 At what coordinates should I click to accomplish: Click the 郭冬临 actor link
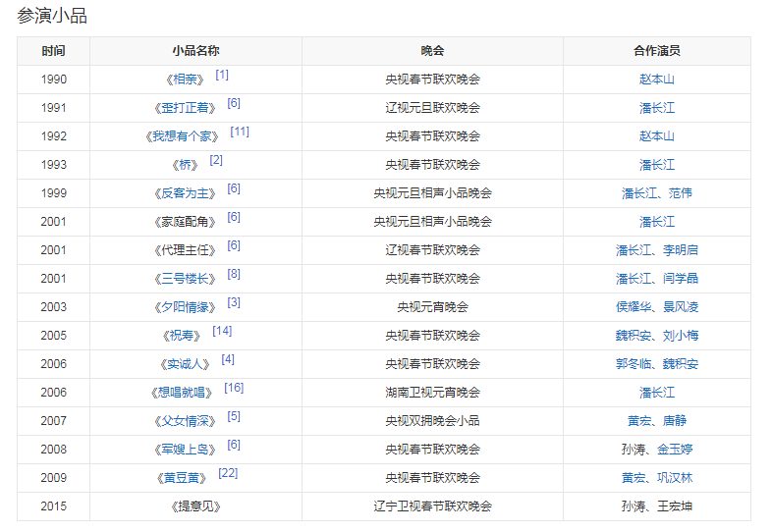[634, 364]
